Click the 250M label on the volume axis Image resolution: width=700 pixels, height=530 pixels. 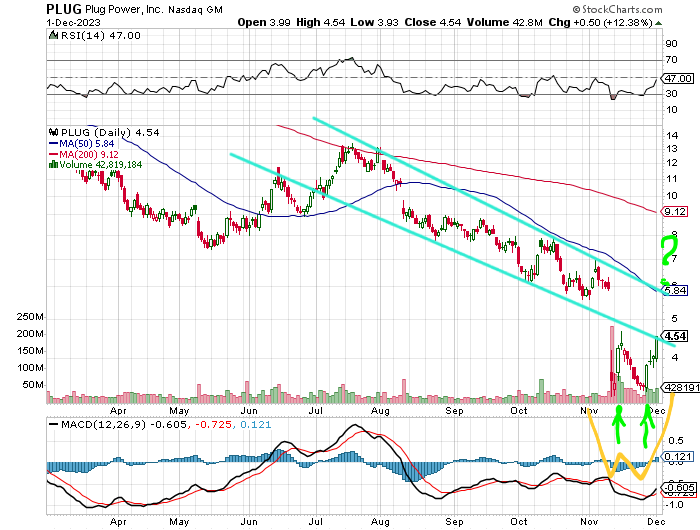[x=30, y=317]
